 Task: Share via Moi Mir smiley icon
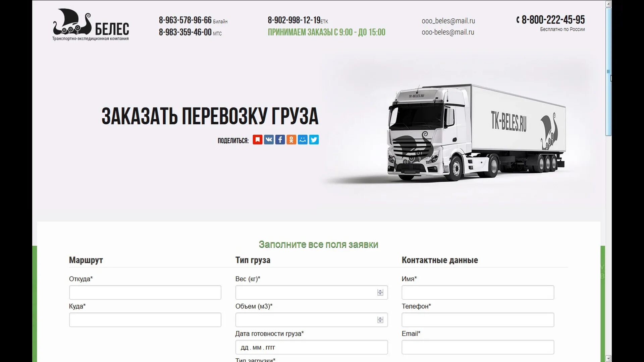[x=303, y=140]
